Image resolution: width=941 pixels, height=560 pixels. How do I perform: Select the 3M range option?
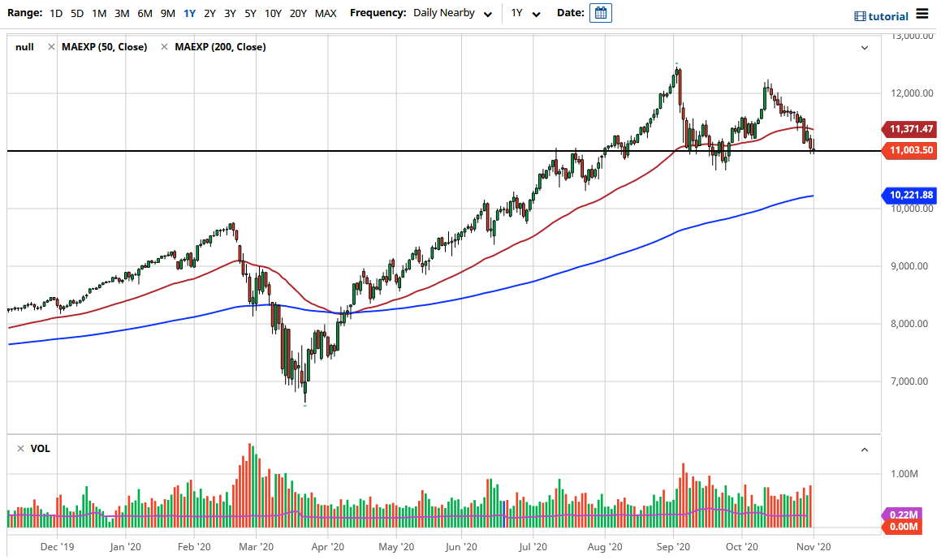pyautogui.click(x=122, y=13)
